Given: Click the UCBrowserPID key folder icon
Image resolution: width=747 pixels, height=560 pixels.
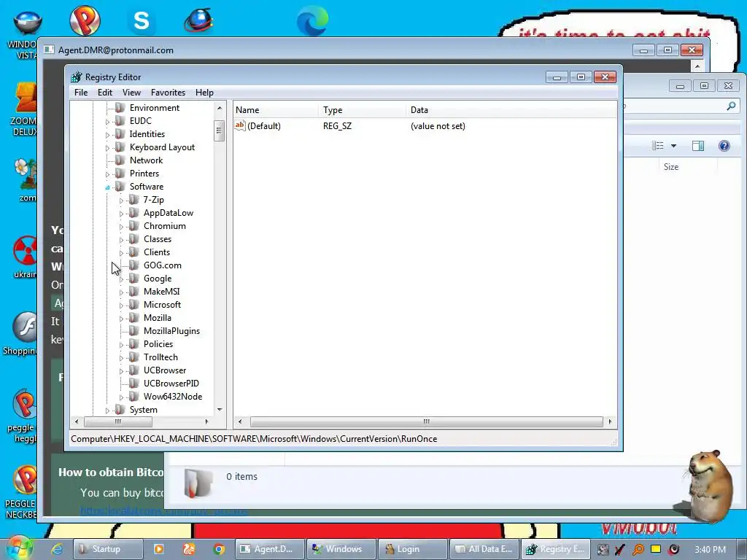Looking at the screenshot, I should [134, 383].
